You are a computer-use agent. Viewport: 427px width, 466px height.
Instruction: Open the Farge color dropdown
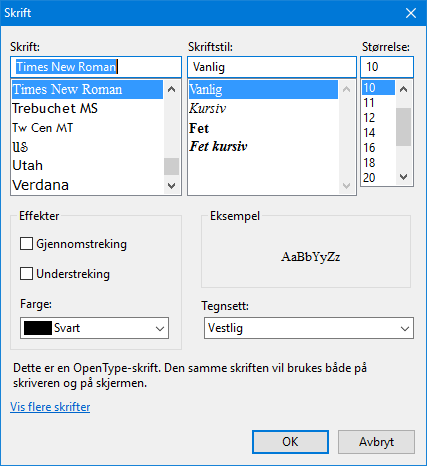click(x=94, y=328)
